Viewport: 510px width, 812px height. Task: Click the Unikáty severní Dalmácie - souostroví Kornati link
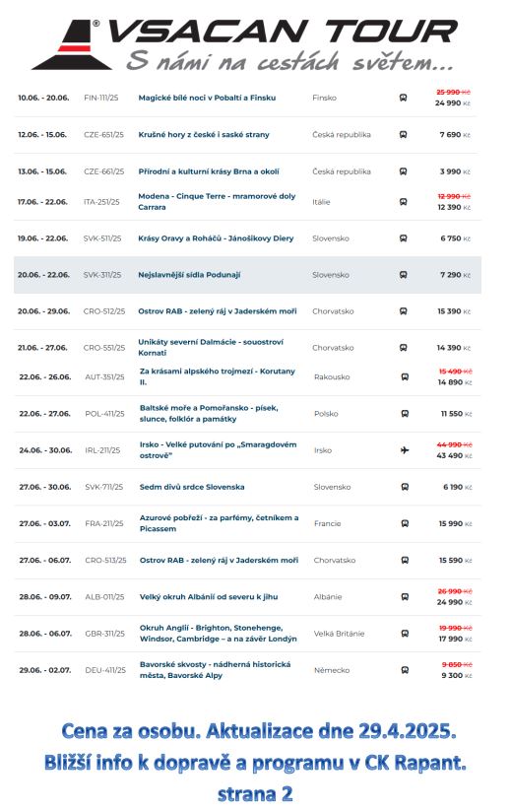211,348
